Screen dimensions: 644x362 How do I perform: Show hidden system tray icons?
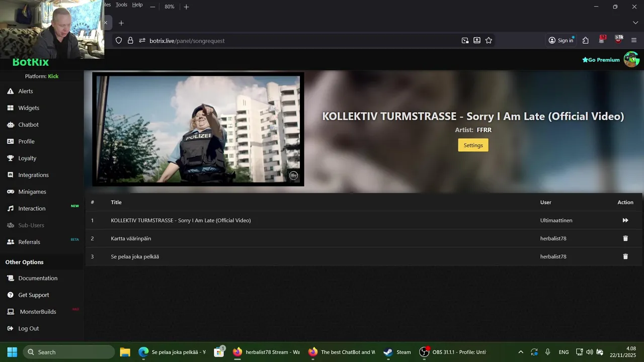521,352
